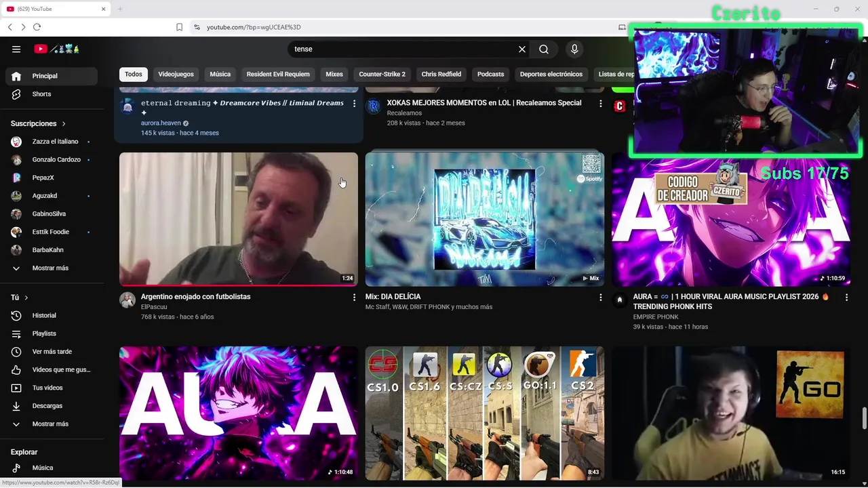
Task: Expand the Tú section header
Action: click(20, 298)
